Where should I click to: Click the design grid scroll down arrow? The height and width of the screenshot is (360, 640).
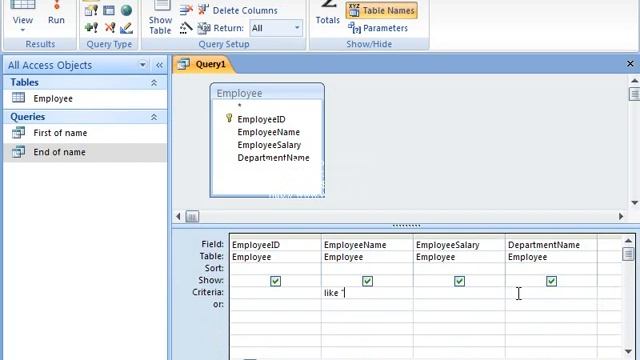[628, 351]
